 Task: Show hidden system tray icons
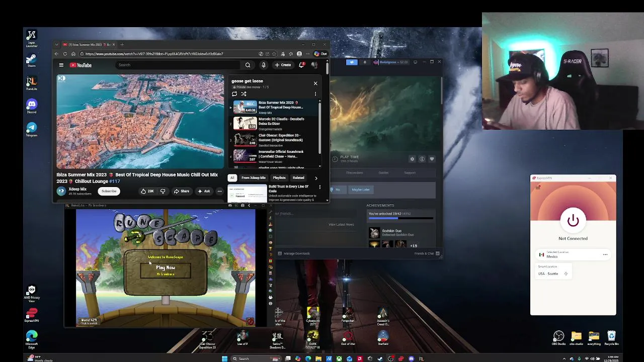[x=564, y=358]
